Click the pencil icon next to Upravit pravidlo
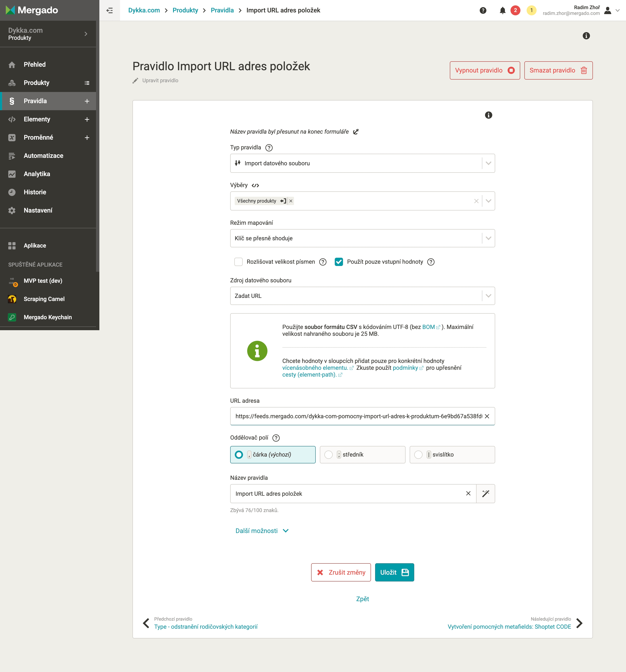This screenshot has height=672, width=626. coord(135,80)
